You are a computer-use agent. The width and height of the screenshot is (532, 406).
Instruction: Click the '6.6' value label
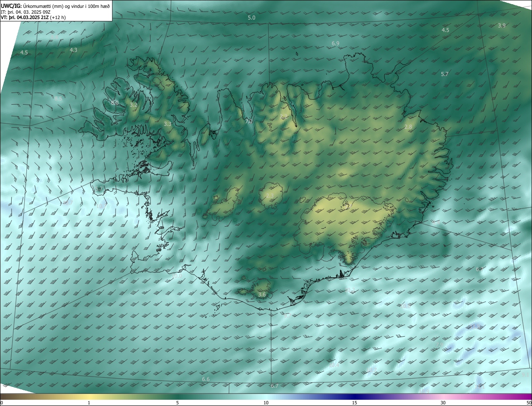(x=206, y=379)
